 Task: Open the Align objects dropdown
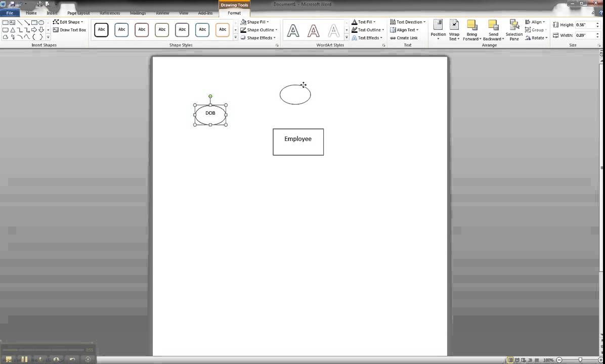coord(535,22)
